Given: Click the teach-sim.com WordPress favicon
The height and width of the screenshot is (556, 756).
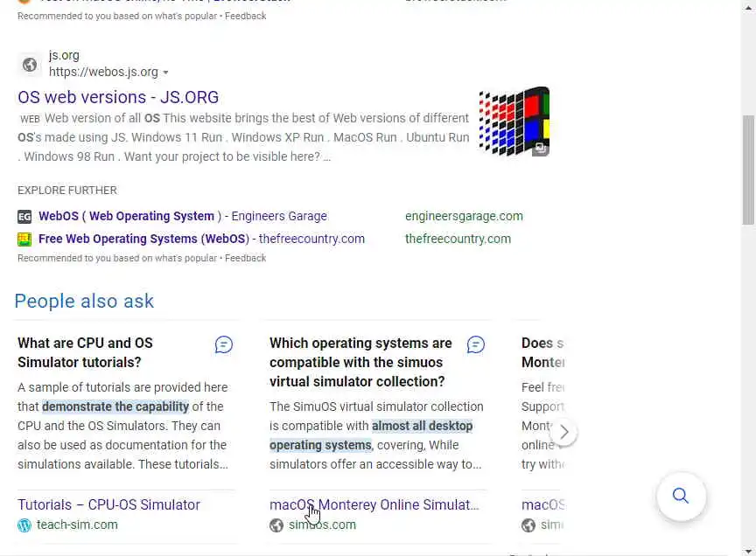Looking at the screenshot, I should pyautogui.click(x=24, y=525).
